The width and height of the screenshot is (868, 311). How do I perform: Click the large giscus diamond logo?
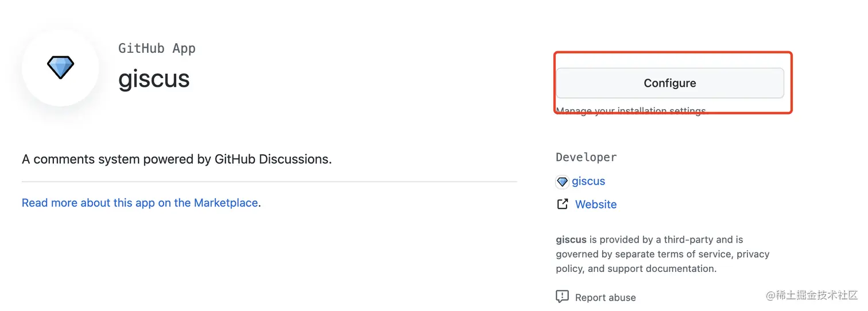[x=60, y=68]
